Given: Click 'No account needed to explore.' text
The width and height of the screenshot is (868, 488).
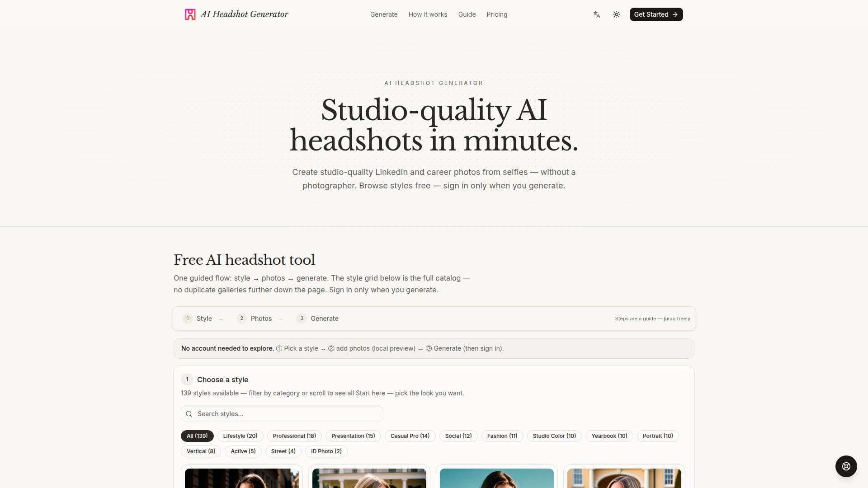Looking at the screenshot, I should (227, 348).
